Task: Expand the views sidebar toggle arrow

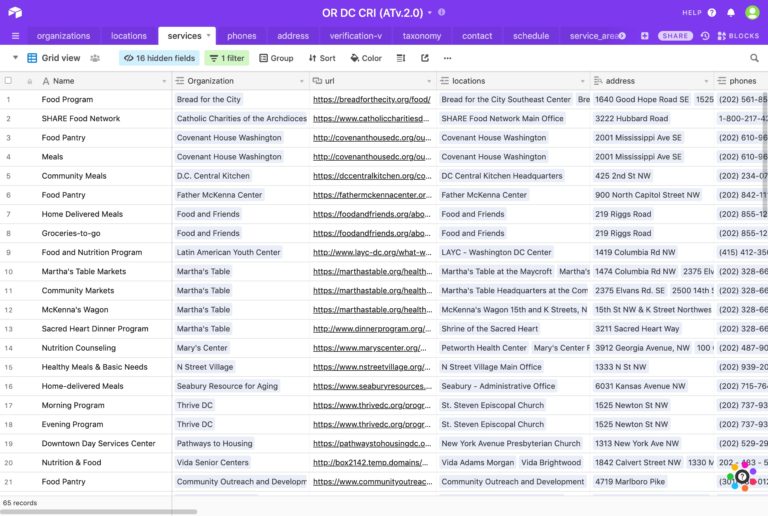Action: 15,58
